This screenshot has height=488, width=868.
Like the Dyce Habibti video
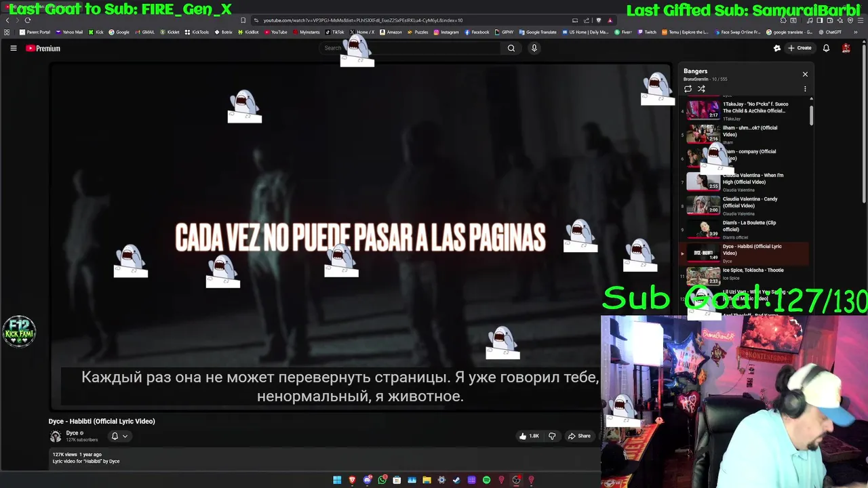[530, 436]
